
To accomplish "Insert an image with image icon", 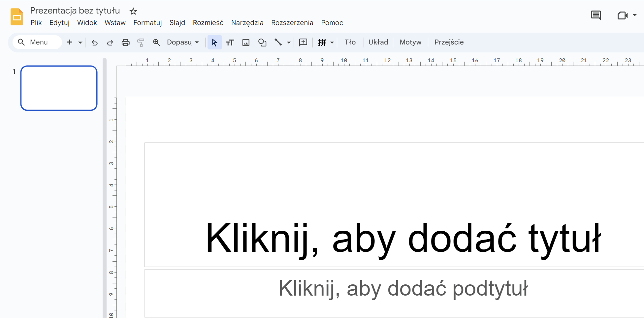I will [246, 43].
